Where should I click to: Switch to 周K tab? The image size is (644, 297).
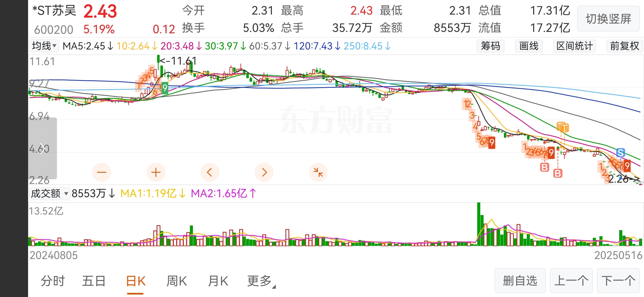177,281
